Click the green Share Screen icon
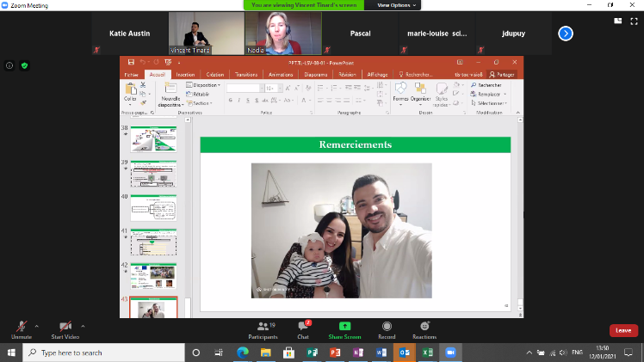The width and height of the screenshot is (644, 362). point(344,327)
